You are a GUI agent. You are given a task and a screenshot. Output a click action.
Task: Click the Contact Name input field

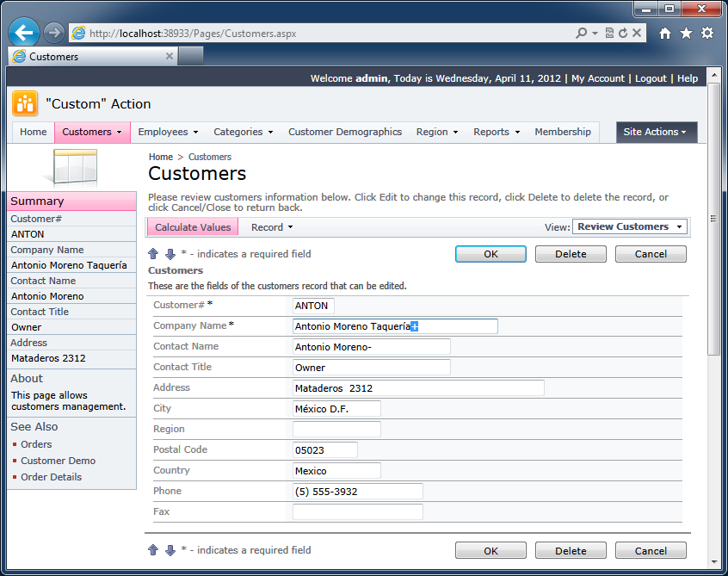(372, 347)
